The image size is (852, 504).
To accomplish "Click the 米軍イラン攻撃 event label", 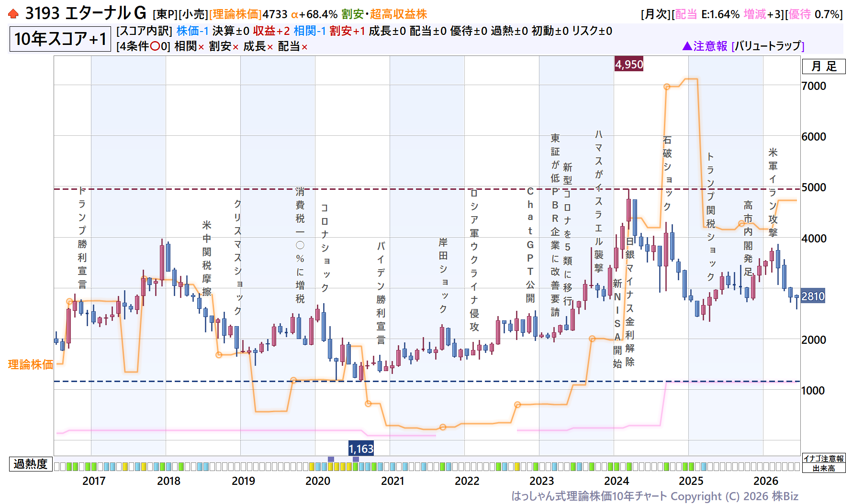I will pos(773,192).
